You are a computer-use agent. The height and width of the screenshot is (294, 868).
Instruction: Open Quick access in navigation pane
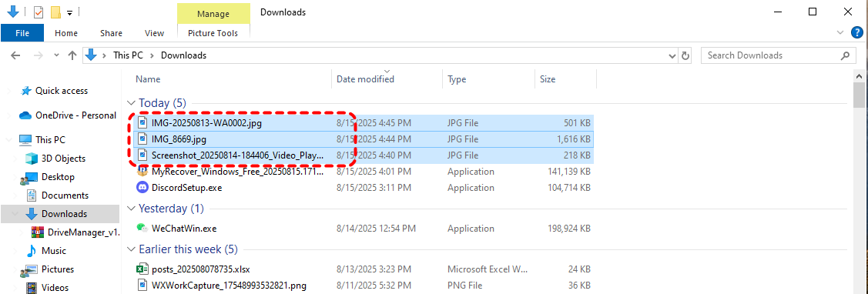click(62, 91)
